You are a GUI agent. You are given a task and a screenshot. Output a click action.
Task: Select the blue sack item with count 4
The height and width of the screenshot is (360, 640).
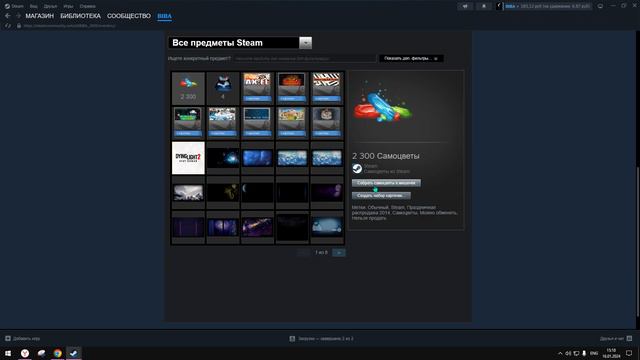click(x=223, y=88)
